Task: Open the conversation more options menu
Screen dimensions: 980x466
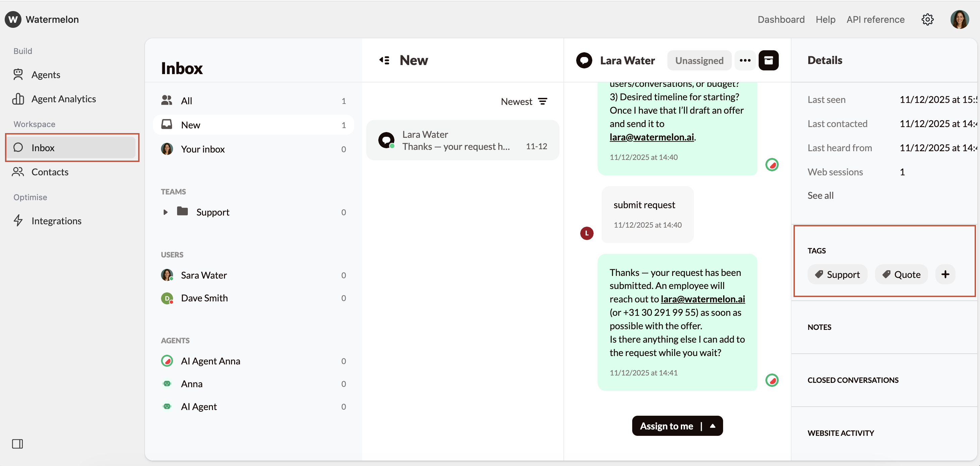Action: pyautogui.click(x=745, y=60)
